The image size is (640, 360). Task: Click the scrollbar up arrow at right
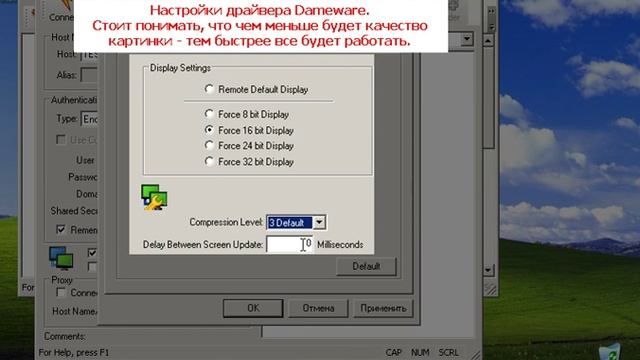tap(488, 40)
